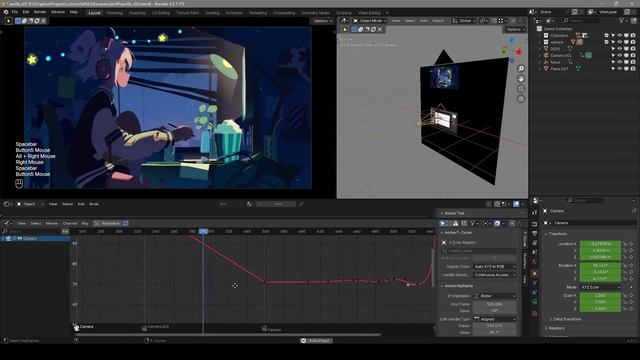
Task: Click the Key Frame value field
Action: [495, 304]
